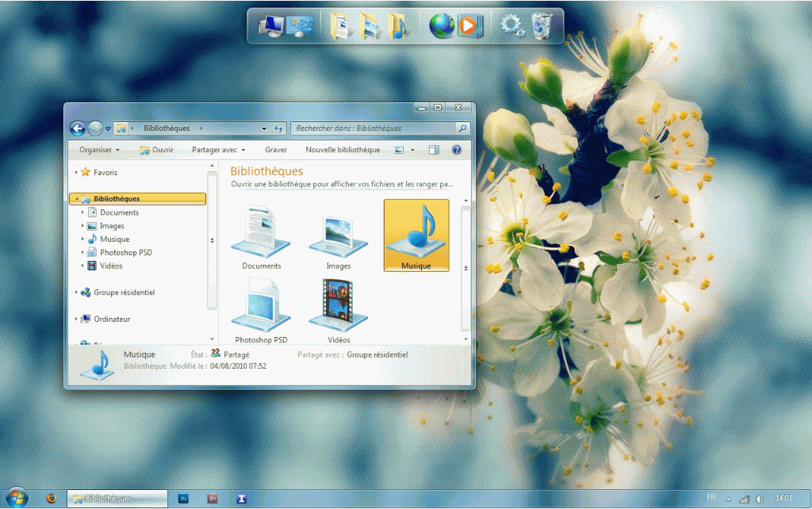Expand the Favoris tree node arrow

pos(76,172)
